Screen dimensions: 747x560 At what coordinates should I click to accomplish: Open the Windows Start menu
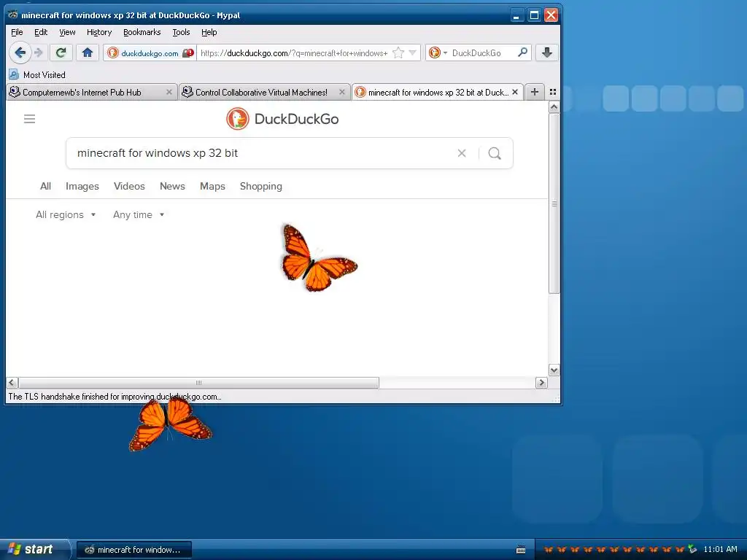coord(34,549)
